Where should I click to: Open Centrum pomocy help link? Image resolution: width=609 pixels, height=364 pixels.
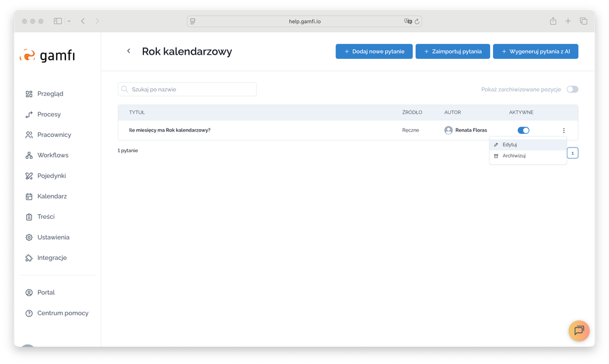click(x=62, y=313)
